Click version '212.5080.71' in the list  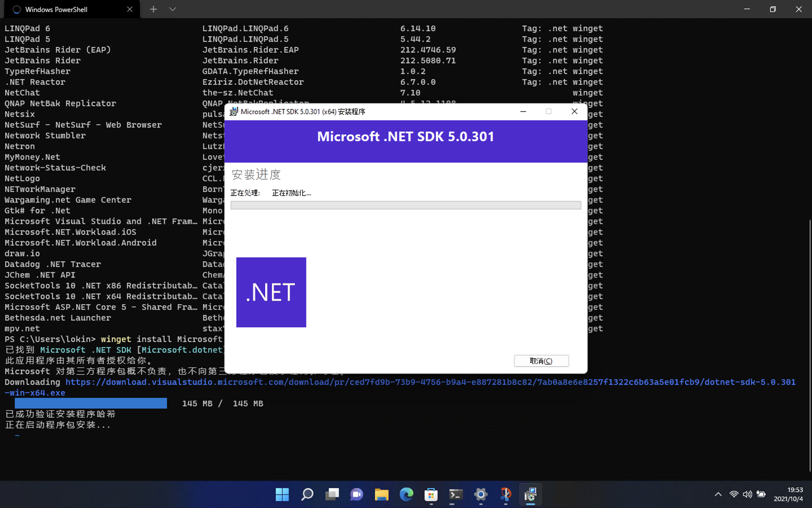428,60
